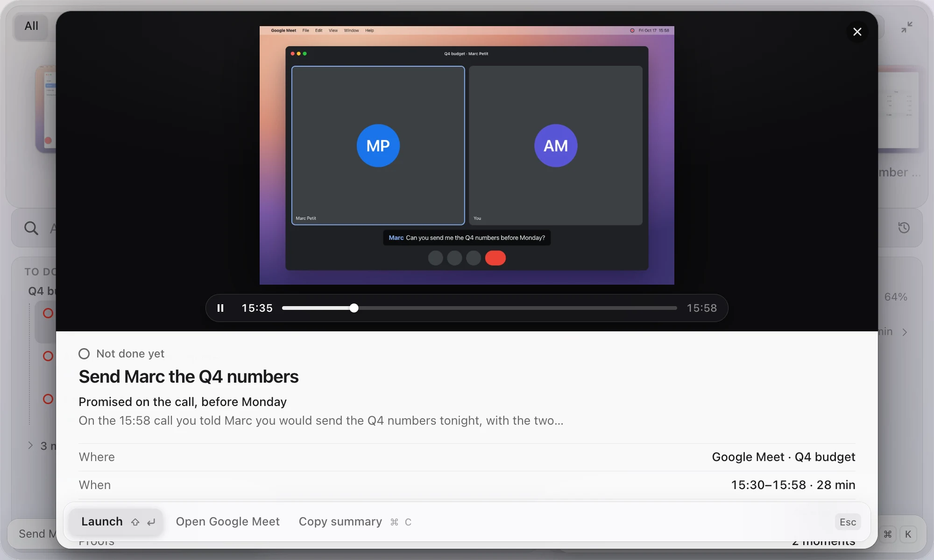
Task: Check the second red to-do circle
Action: click(x=48, y=356)
